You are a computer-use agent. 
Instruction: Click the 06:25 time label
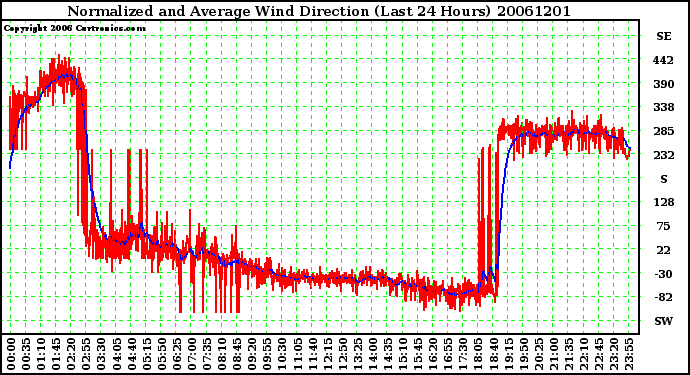(176, 354)
